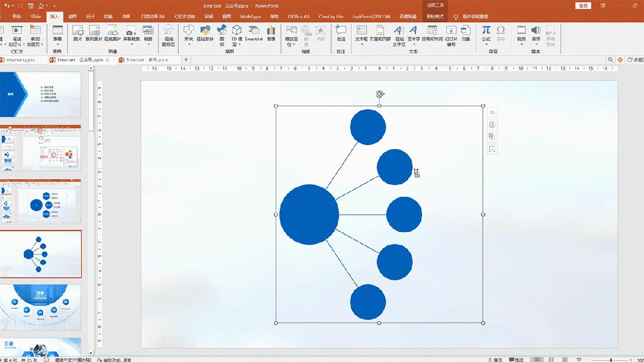This screenshot has width=644, height=362.
Task: Open the OKPlus 4.6 tab
Action: point(298,17)
